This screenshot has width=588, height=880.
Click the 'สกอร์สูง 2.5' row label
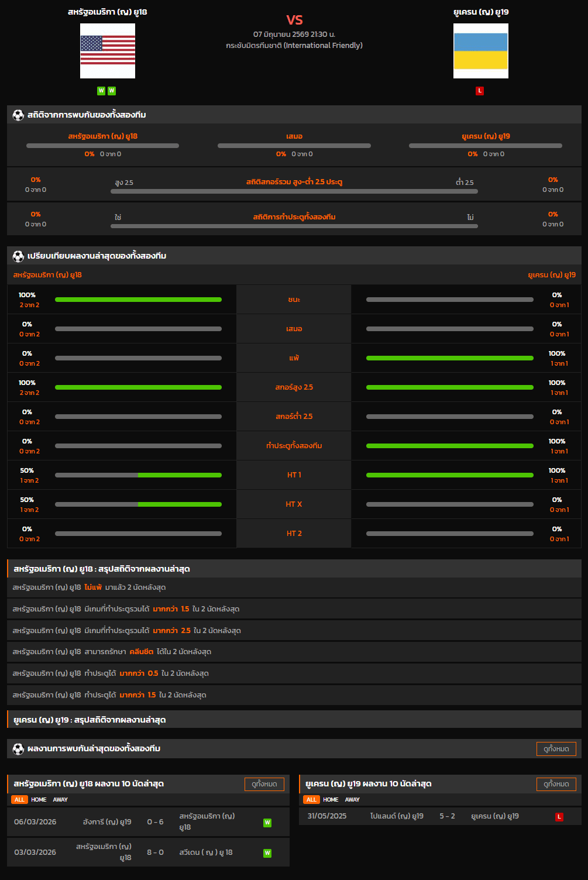coord(294,387)
